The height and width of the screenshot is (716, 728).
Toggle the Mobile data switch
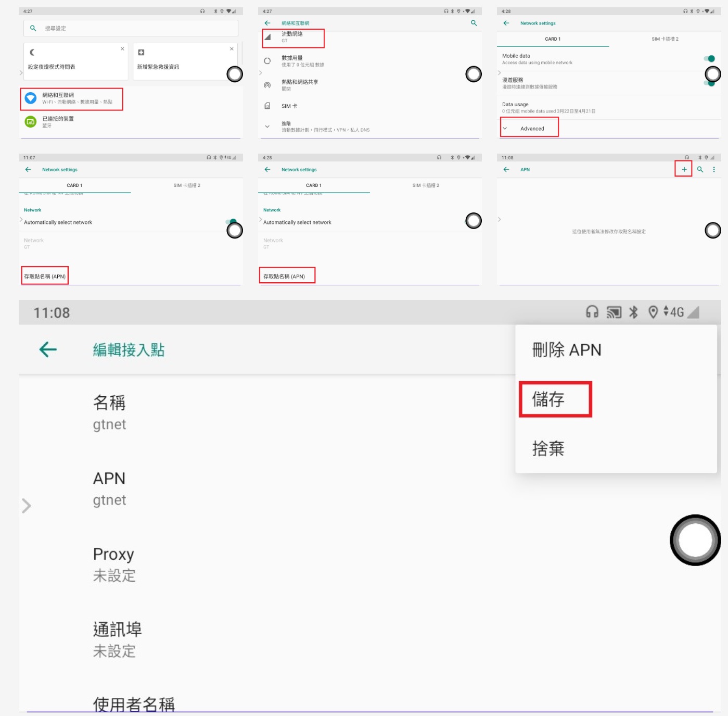[x=709, y=59]
